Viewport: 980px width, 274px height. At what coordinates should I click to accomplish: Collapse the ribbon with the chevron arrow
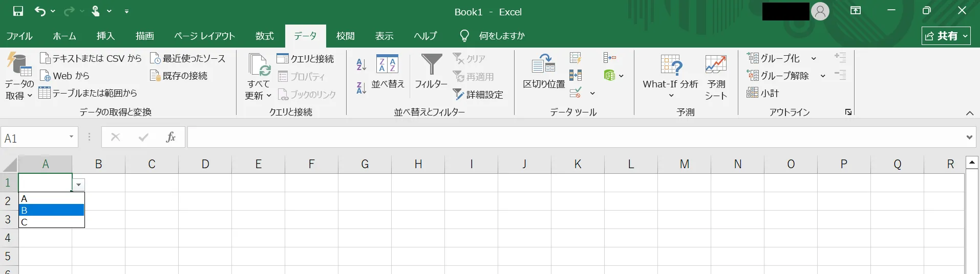(969, 113)
